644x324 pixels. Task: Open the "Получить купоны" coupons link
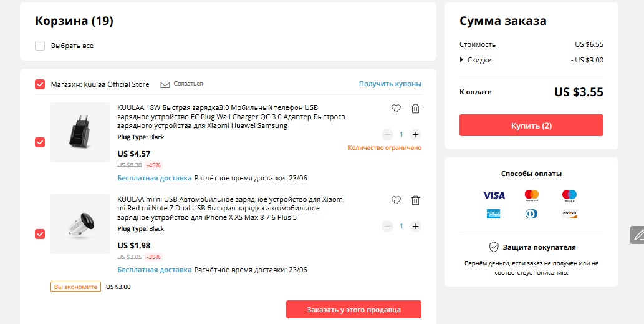(x=390, y=84)
